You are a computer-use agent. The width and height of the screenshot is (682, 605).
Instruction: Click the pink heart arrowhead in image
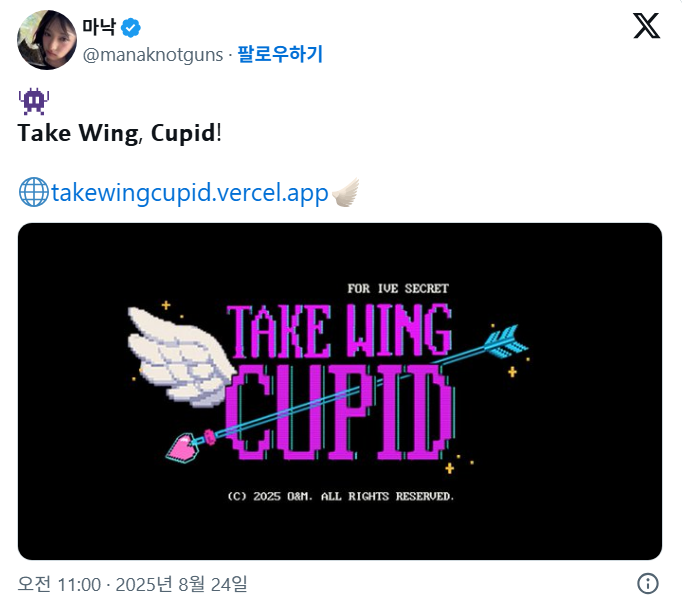(x=183, y=448)
